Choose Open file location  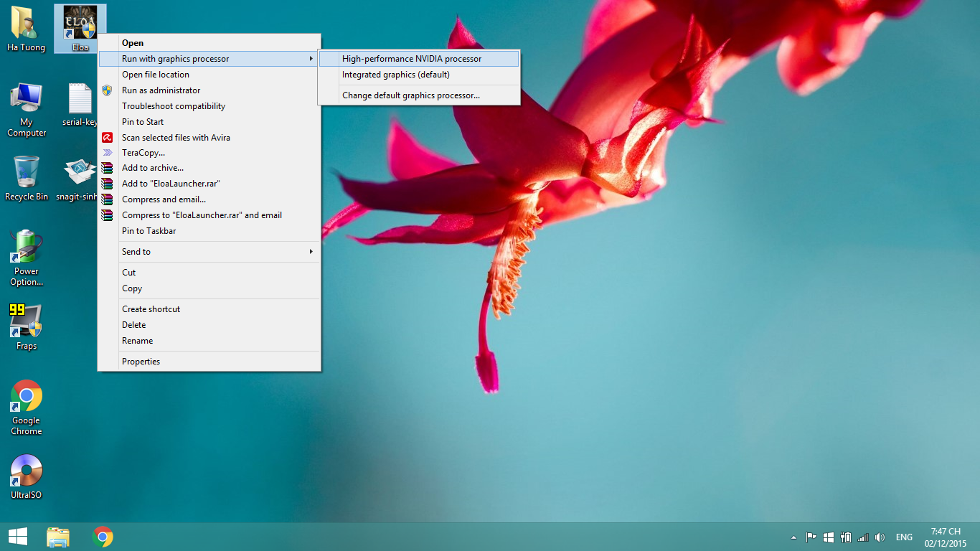[209, 75]
